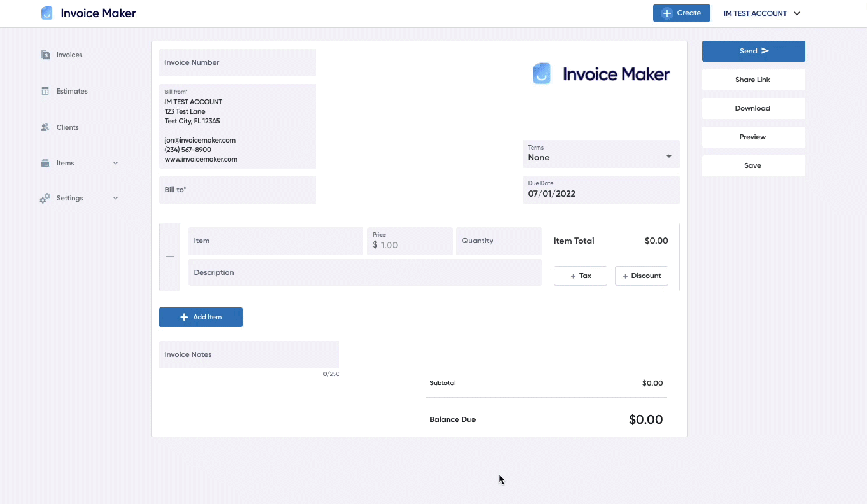This screenshot has height=504, width=867.
Task: Click the Items box icon in sidebar
Action: (x=45, y=163)
